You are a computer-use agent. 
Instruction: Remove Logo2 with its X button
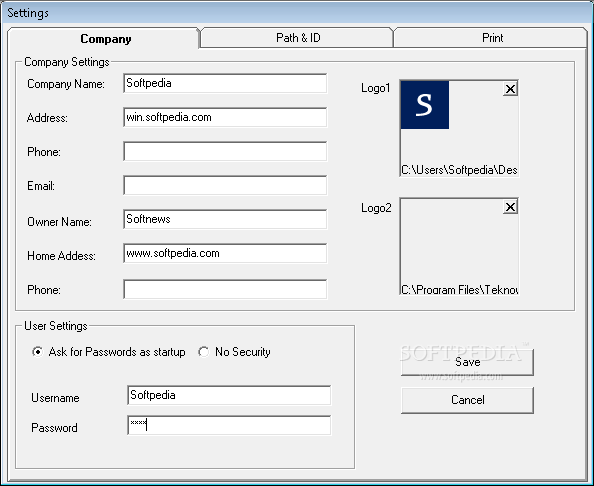[x=510, y=207]
